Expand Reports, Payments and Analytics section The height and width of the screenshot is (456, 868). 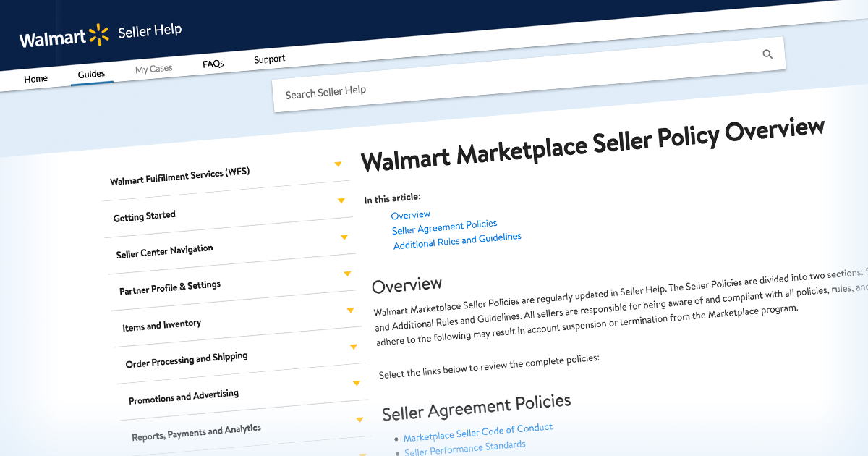(360, 420)
